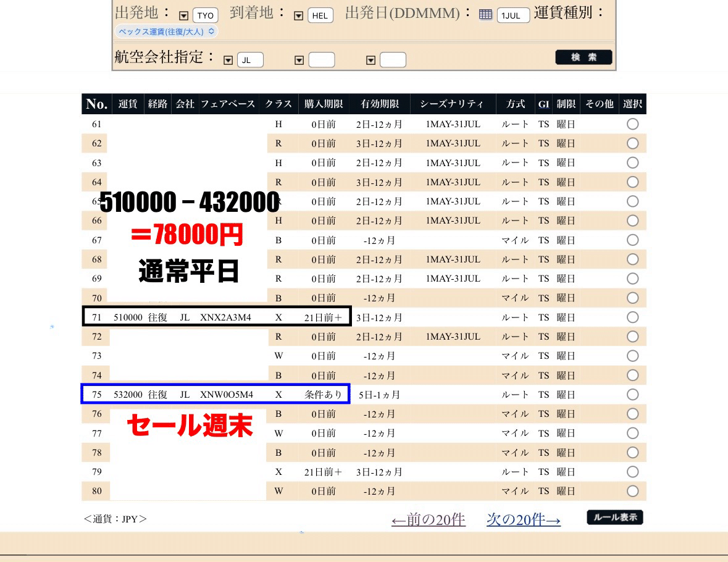Select the radio button for fare No.80
Image resolution: width=728 pixels, height=562 pixels.
click(x=632, y=490)
